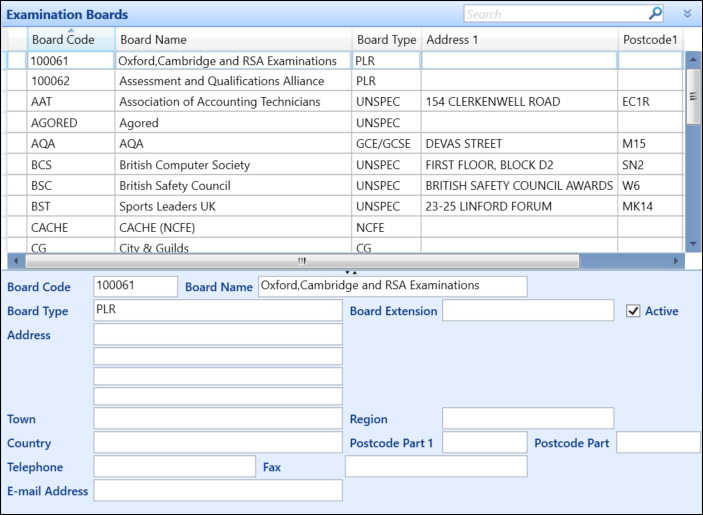Viewport: 703px width, 515px height.
Task: Click the MK14 postcode cell
Action: point(651,206)
